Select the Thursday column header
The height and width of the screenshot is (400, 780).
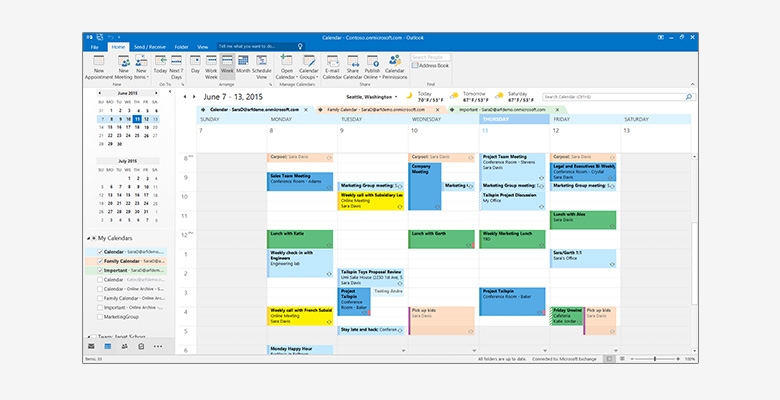(x=514, y=119)
